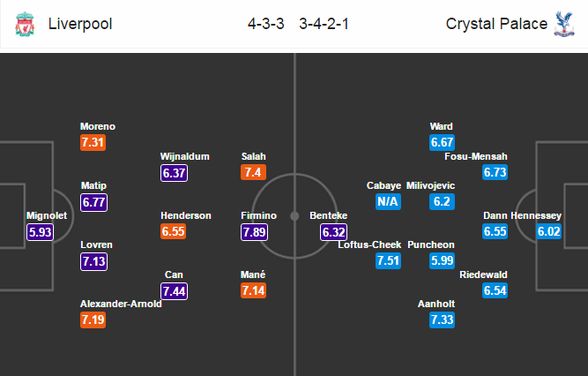The width and height of the screenshot is (588, 376).
Task: Click the Crystal Palace eagle crest
Action: pos(564,24)
